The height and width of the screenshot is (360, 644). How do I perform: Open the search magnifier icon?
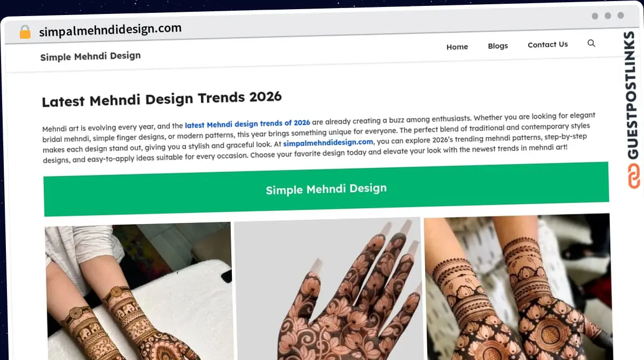591,44
